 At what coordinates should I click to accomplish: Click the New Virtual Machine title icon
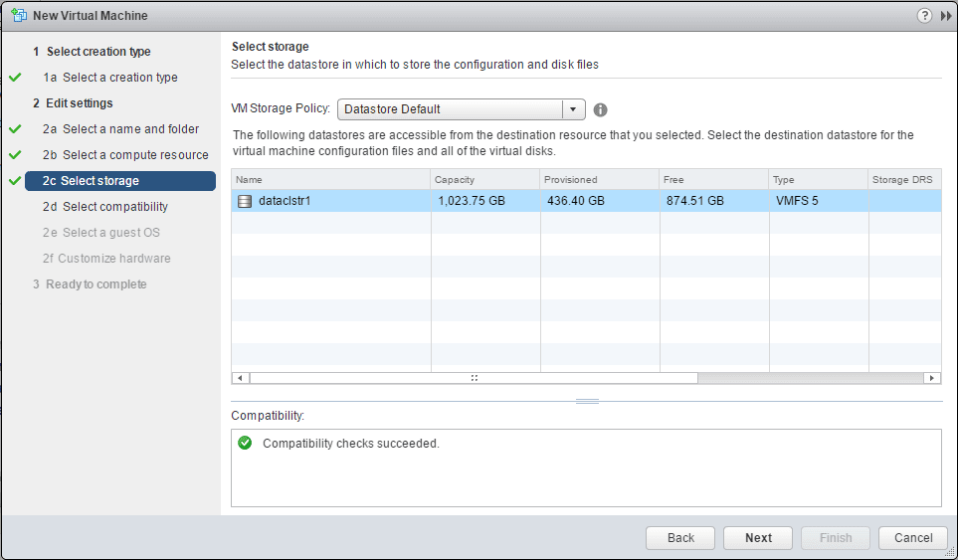coord(18,15)
